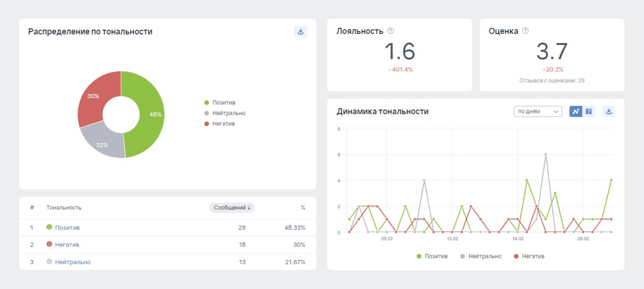Toggle Нейтрально series in the dynamics legend

click(x=481, y=256)
